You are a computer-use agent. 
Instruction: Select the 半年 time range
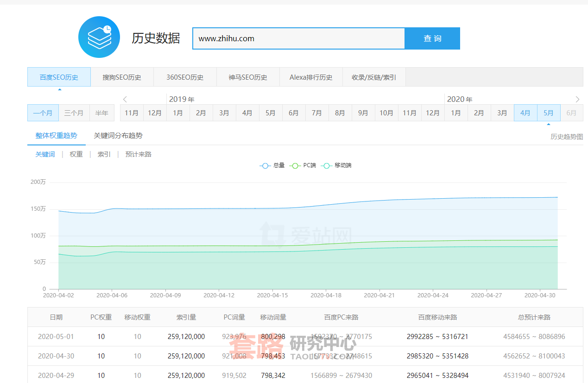(x=102, y=113)
